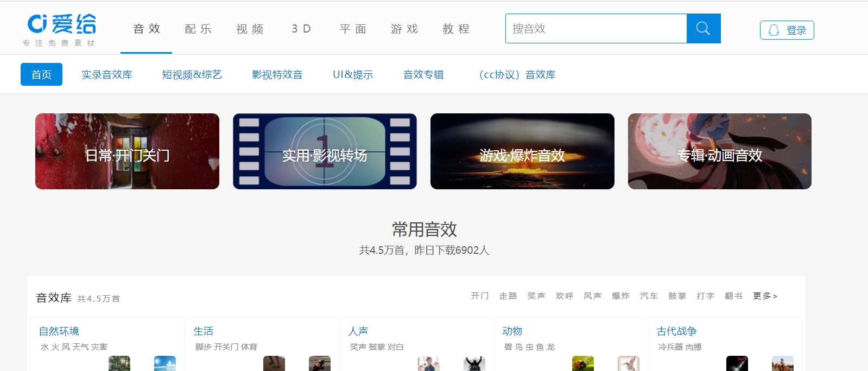Click 笑声 鼓掌 对白 subcategory text
This screenshot has width=868, height=371.
click(377, 347)
